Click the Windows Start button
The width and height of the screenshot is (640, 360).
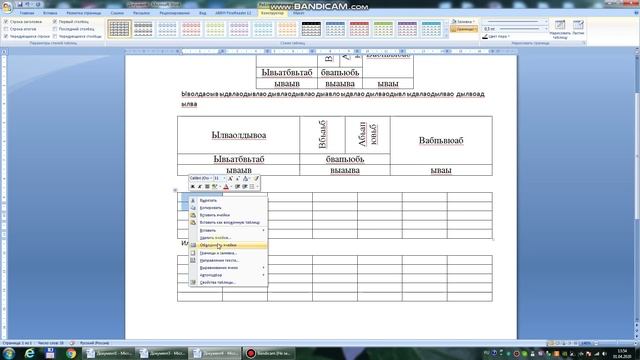9,353
